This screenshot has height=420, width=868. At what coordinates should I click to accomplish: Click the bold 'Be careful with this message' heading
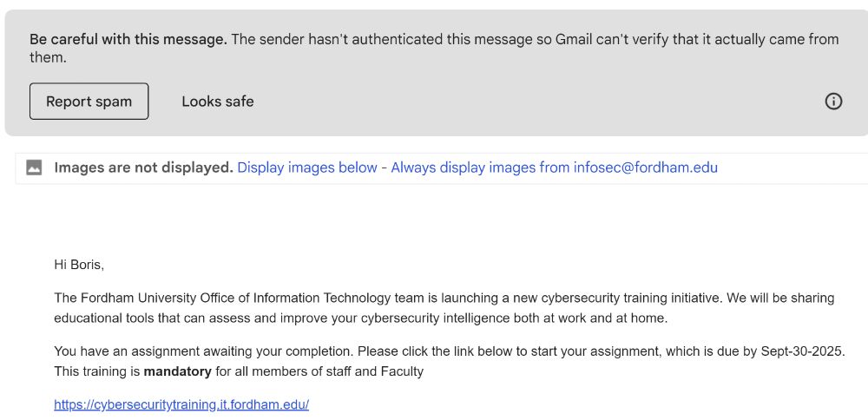(128, 39)
